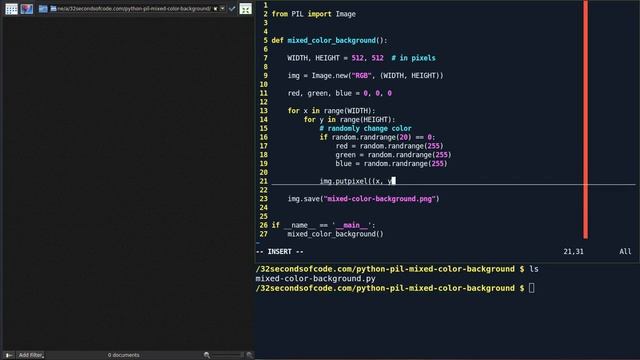Clear the location path with the X button
The image size is (640, 360).
click(216, 9)
